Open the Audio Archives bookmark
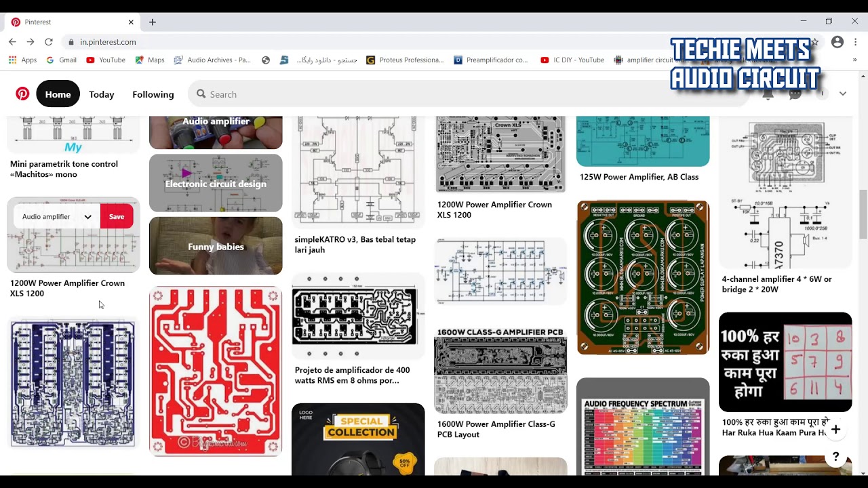Screen dimensions: 868x488 click(212, 60)
